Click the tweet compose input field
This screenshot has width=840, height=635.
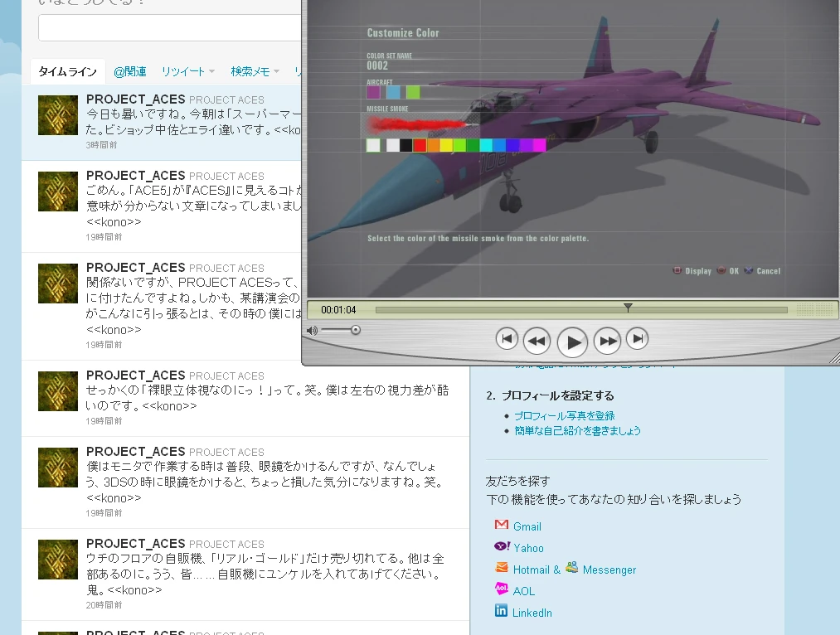click(x=169, y=28)
